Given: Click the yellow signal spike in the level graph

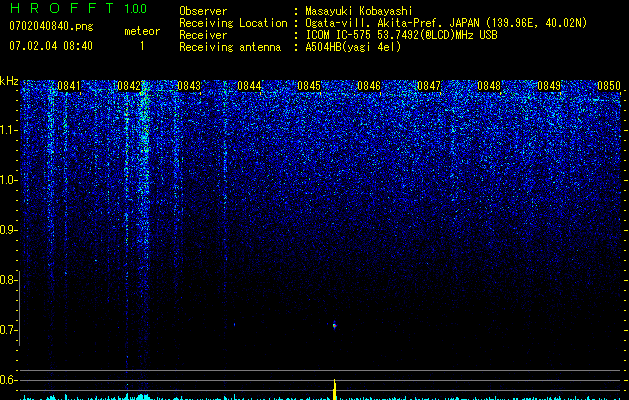Looking at the screenshot, I should (335, 390).
